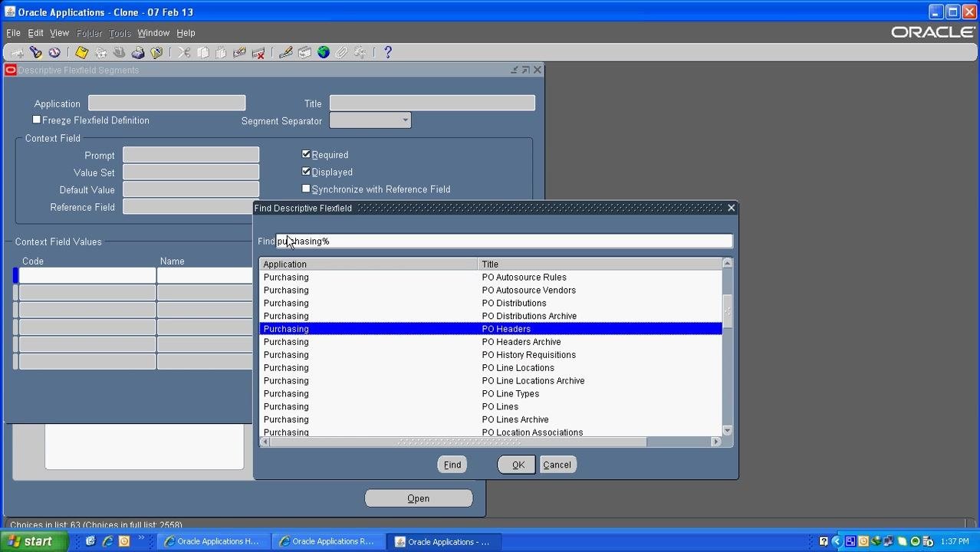Enable Synchronize with Reference Field checkbox

pos(306,189)
